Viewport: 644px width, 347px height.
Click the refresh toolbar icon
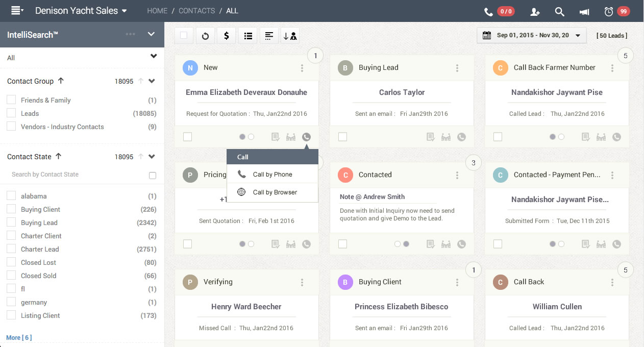pos(205,36)
